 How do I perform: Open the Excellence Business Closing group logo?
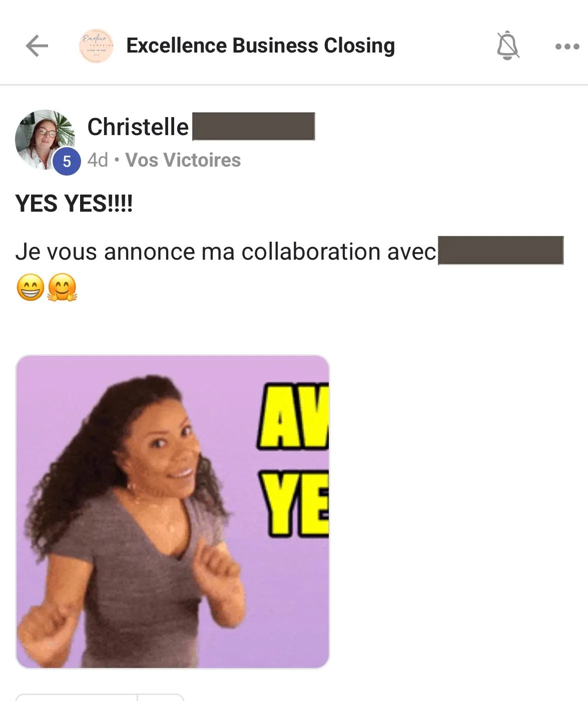[x=96, y=46]
